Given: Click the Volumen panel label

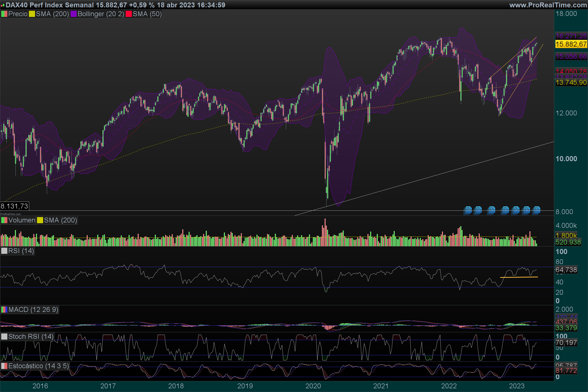Looking at the screenshot, I should point(22,220).
